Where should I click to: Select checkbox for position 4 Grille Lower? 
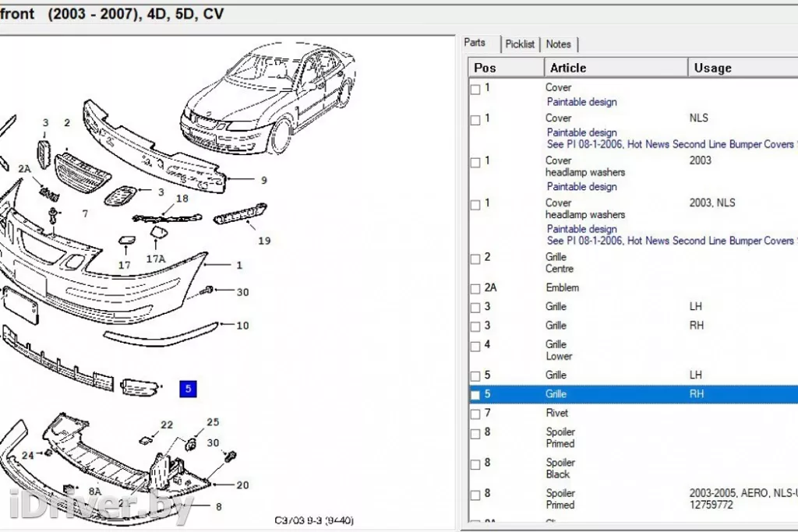click(475, 347)
